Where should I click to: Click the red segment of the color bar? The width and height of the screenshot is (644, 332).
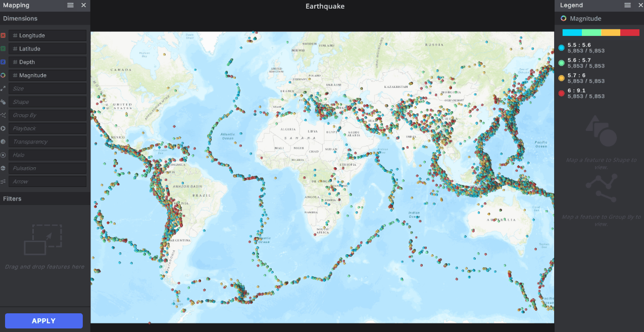pyautogui.click(x=630, y=32)
